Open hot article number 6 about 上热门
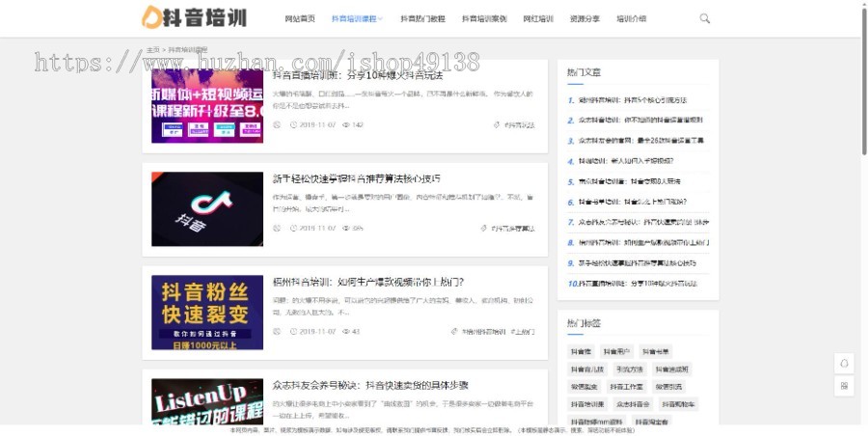Image resolution: width=868 pixels, height=436 pixels. [632, 202]
